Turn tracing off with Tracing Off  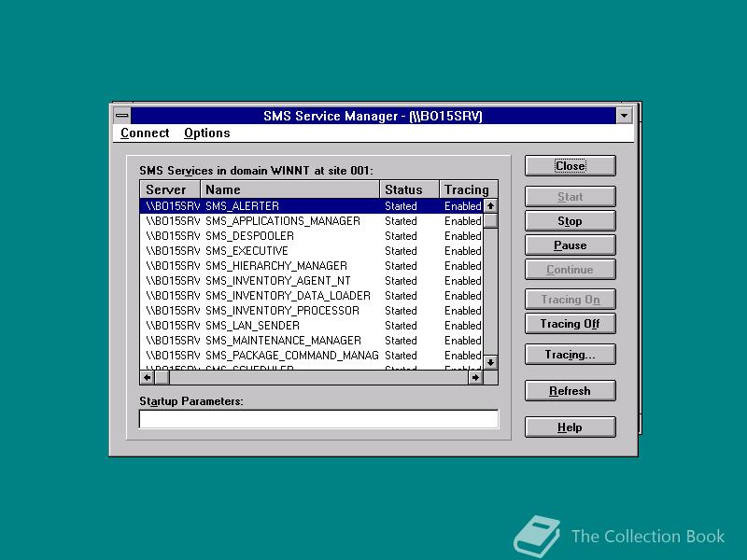[571, 324]
